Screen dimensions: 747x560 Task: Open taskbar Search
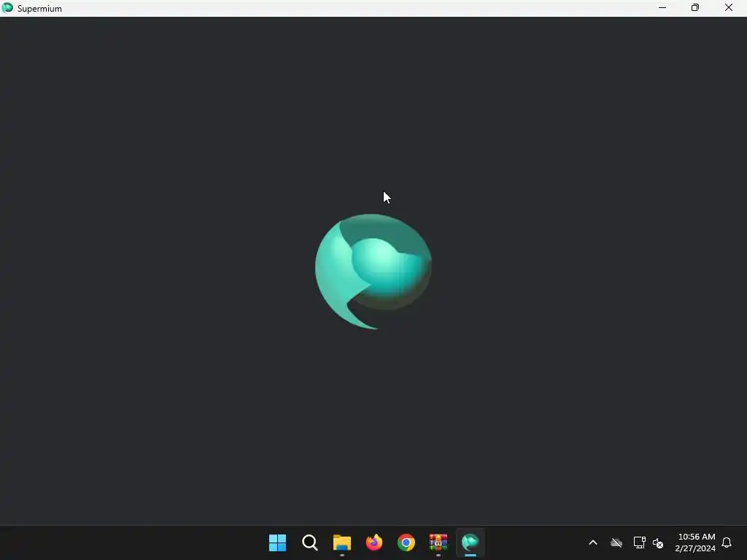(x=309, y=542)
